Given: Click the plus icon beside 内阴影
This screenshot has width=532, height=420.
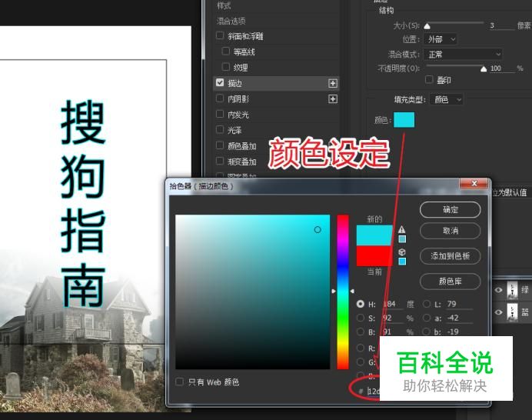Looking at the screenshot, I should click(x=333, y=98).
